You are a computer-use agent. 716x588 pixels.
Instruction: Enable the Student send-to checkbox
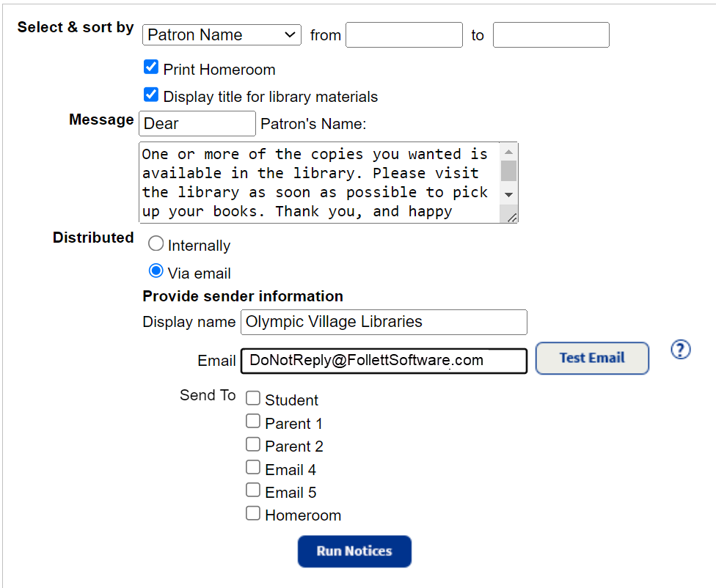coord(252,397)
